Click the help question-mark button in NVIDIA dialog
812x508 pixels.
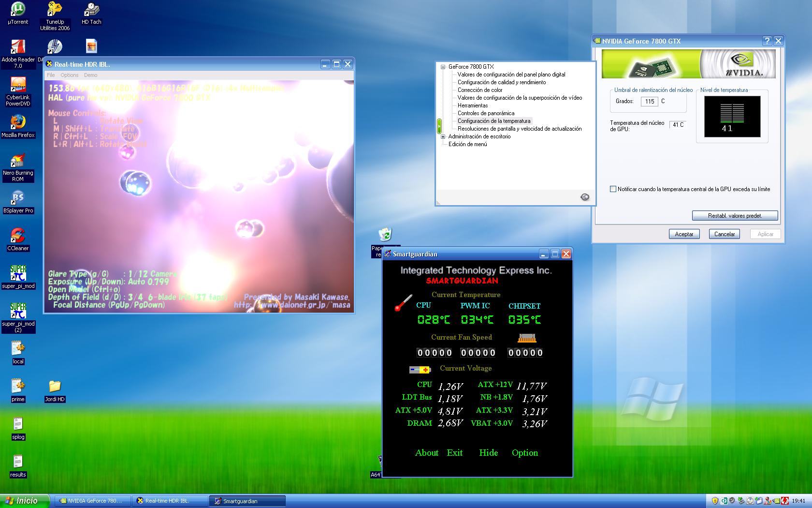767,41
